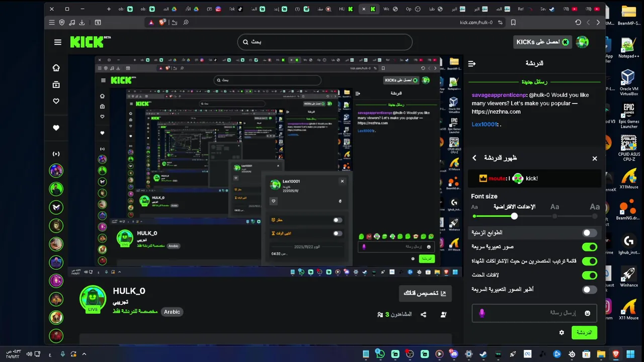Open Following outline heart icon in sidebar
The image size is (644, 362).
pos(56,101)
